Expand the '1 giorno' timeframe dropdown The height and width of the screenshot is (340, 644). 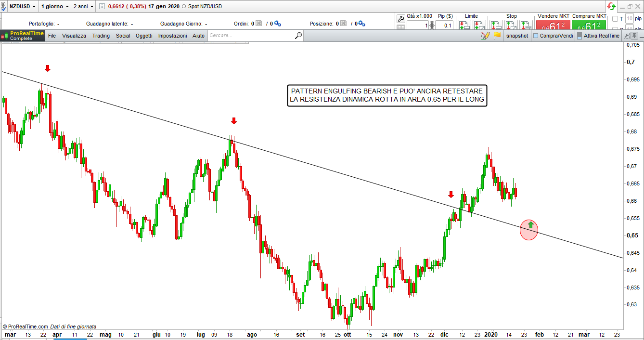[x=54, y=7]
